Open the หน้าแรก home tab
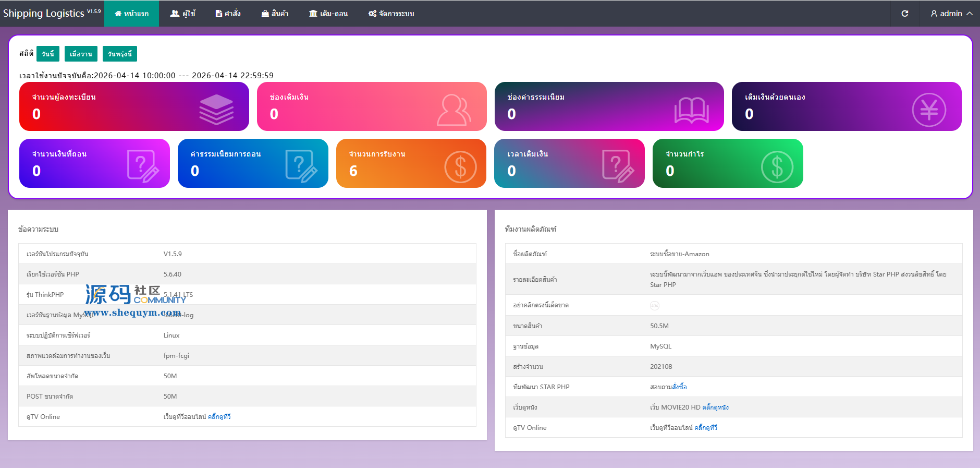 pos(131,14)
